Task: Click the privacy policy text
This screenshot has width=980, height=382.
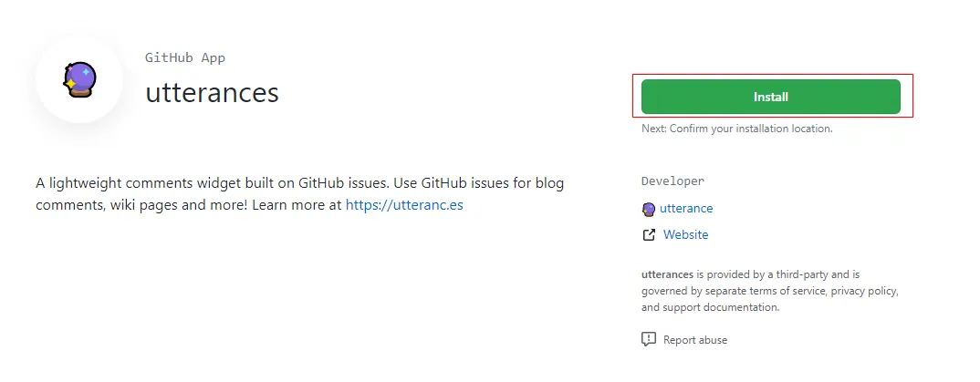Action: coord(865,291)
